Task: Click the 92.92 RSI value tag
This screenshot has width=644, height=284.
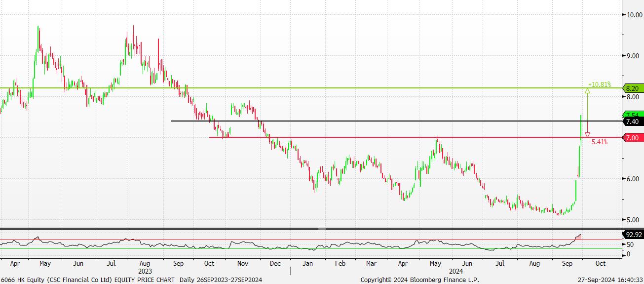Action: click(633, 235)
